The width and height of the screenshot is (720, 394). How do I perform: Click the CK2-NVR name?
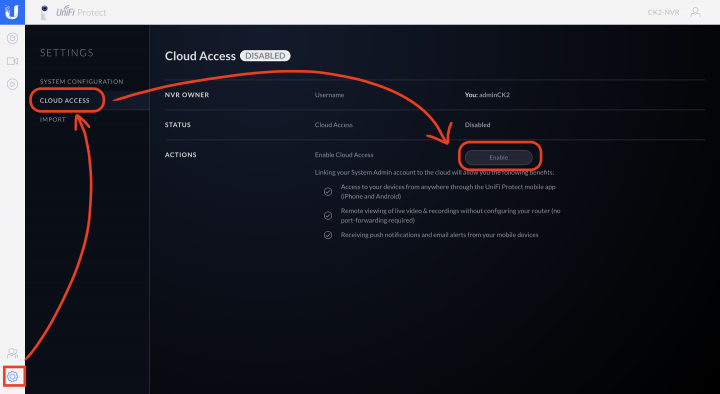click(x=663, y=12)
